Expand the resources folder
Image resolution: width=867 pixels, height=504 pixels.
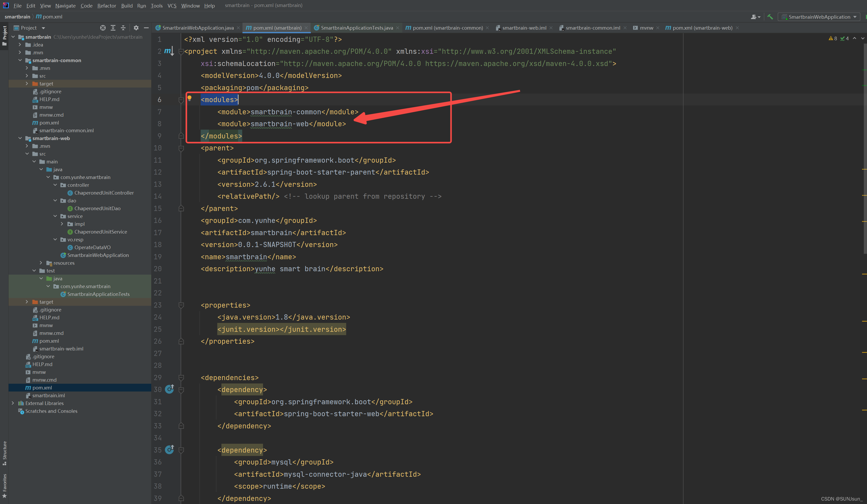tap(41, 263)
